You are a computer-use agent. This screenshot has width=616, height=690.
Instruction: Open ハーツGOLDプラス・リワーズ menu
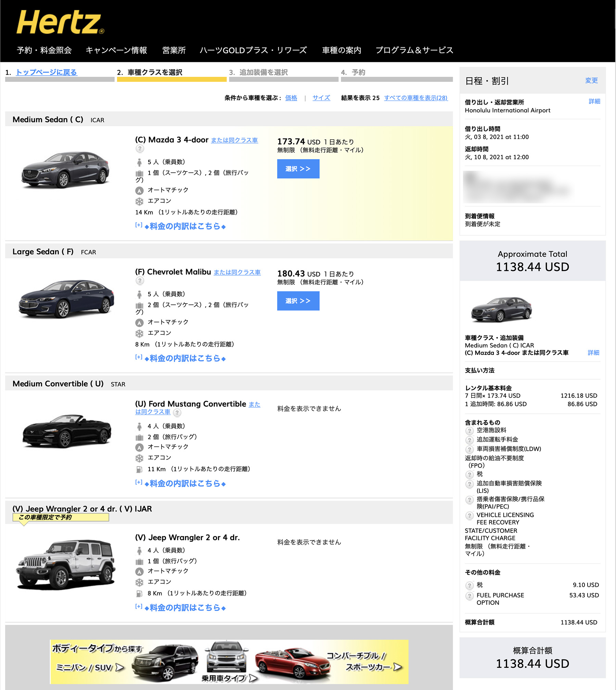pyautogui.click(x=253, y=50)
